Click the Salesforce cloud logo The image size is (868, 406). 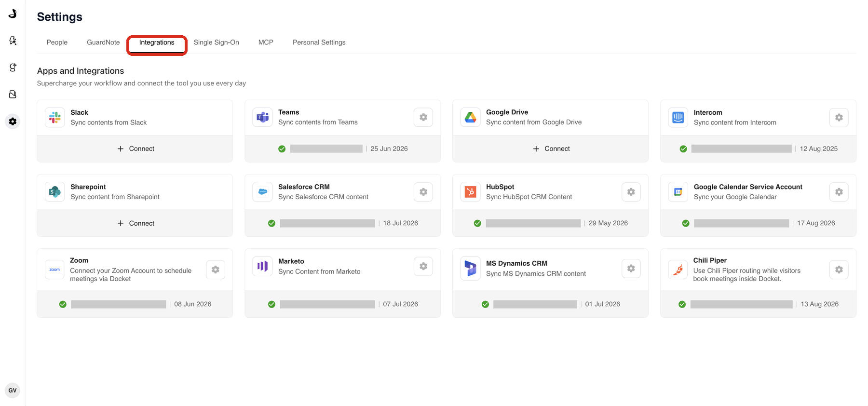tap(263, 192)
